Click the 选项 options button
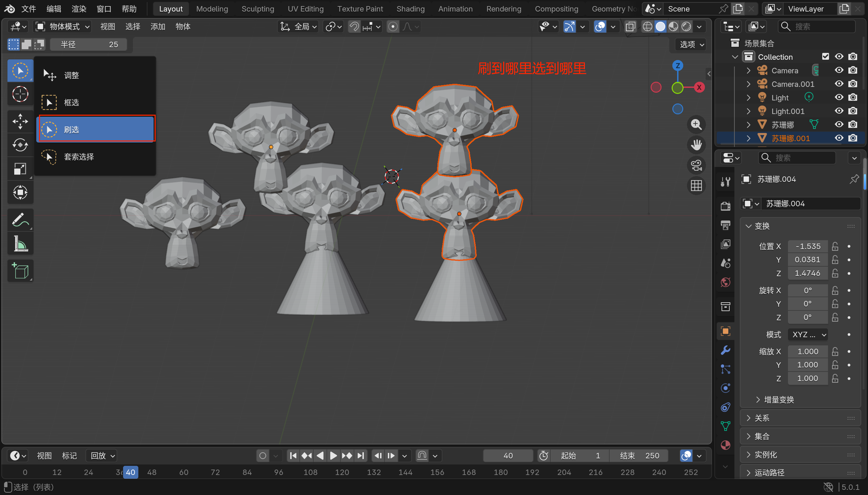The width and height of the screenshot is (868, 495). coord(691,44)
